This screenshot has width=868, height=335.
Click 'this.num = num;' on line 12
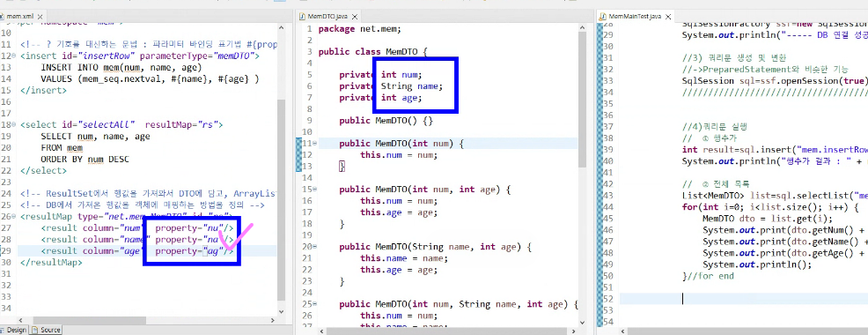[399, 155]
